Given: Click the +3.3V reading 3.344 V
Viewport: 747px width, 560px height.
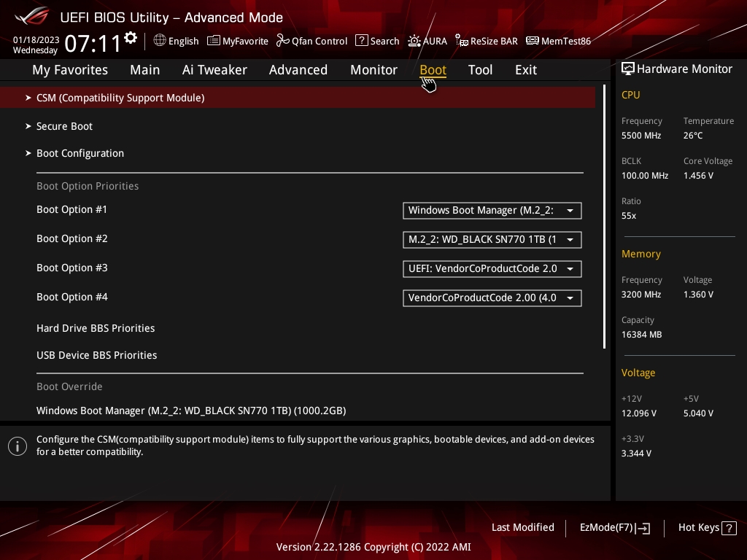Looking at the screenshot, I should [636, 454].
